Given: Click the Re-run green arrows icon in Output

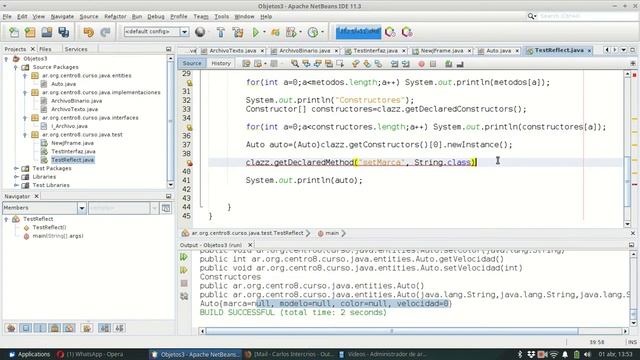Looking at the screenshot, I should coord(184,257).
